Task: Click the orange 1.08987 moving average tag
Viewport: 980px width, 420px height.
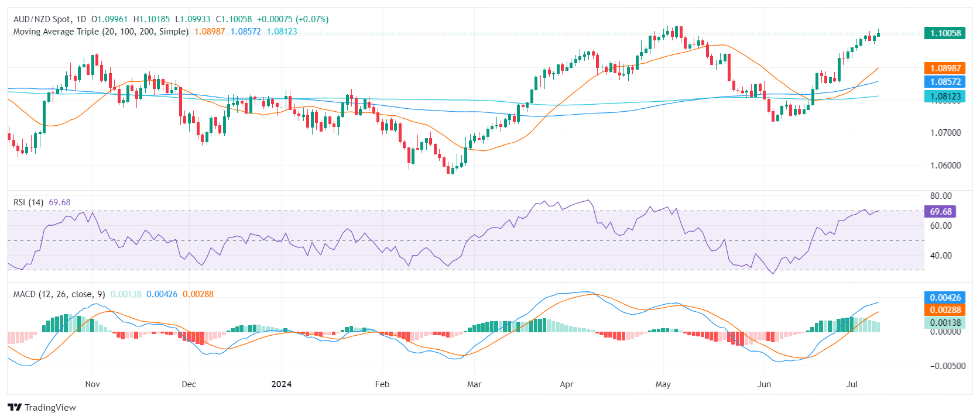Action: [x=945, y=68]
